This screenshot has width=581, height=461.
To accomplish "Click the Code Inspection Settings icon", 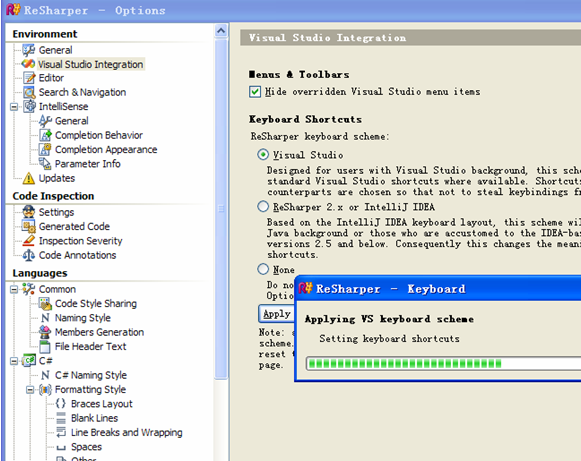I will pyautogui.click(x=29, y=212).
